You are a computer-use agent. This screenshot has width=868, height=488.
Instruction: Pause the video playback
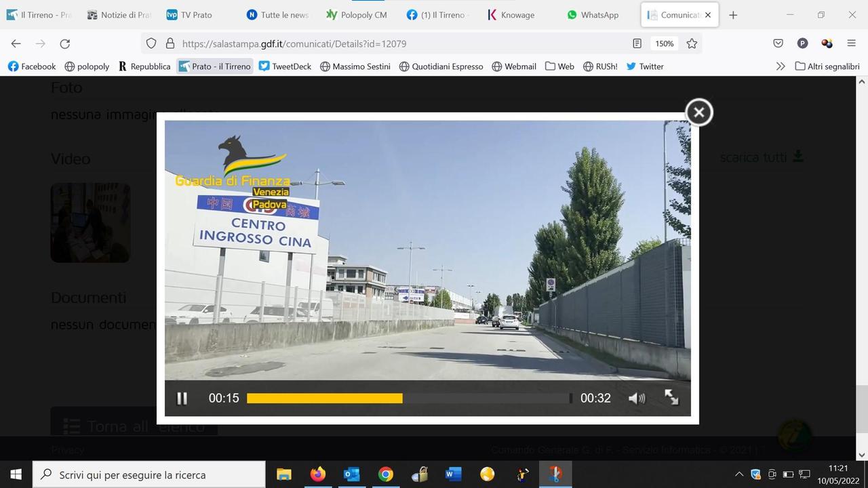[x=182, y=399]
